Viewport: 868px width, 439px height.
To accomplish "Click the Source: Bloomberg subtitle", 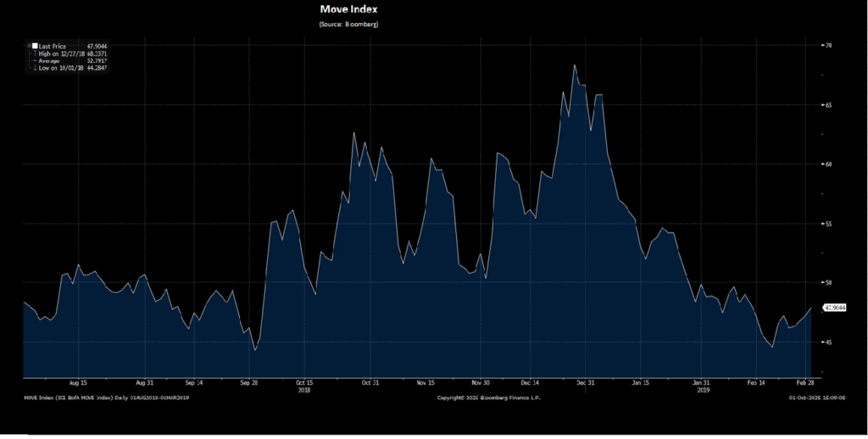I will (x=348, y=25).
